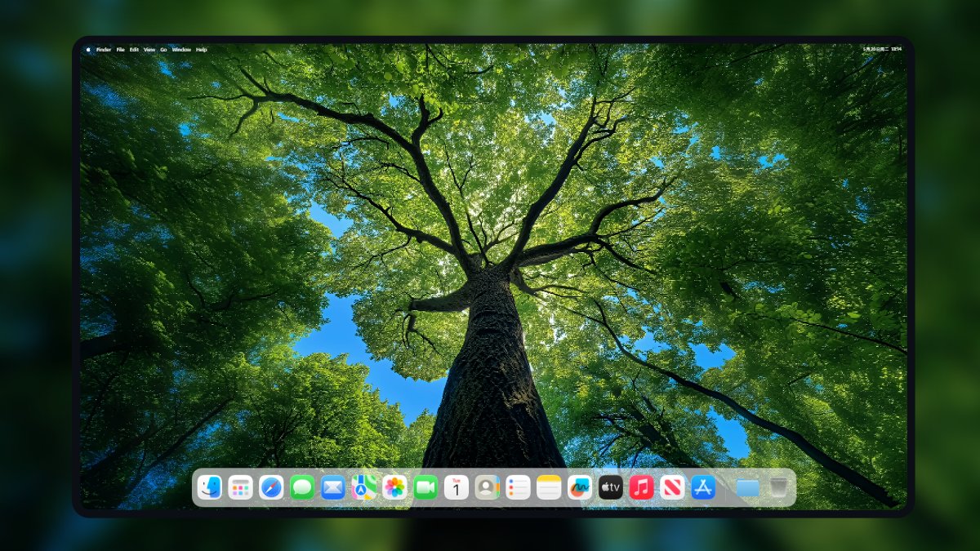Viewport: 980px width, 551px height.
Task: Open the Music app
Action: click(641, 488)
